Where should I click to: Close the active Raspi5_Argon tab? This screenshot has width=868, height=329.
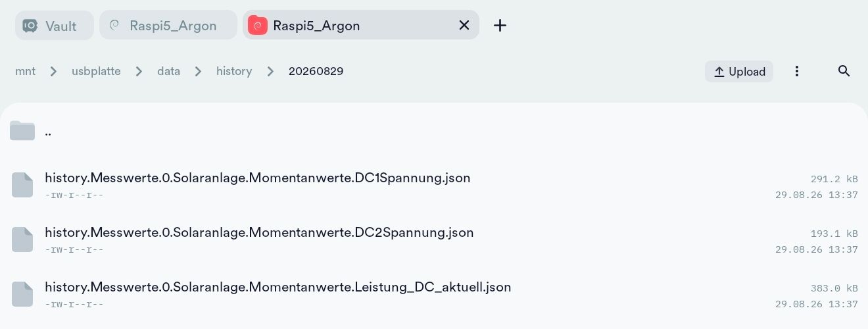click(x=464, y=25)
